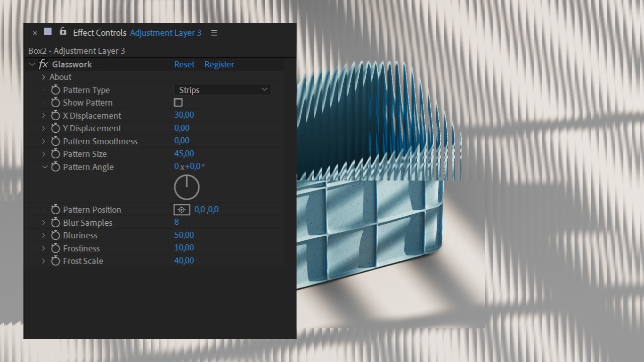
Task: Click the Register link
Action: [x=219, y=64]
